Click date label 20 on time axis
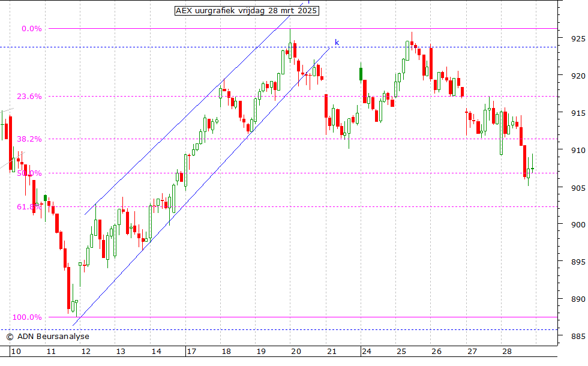Screen dimensions: 588x366 pos(296,352)
